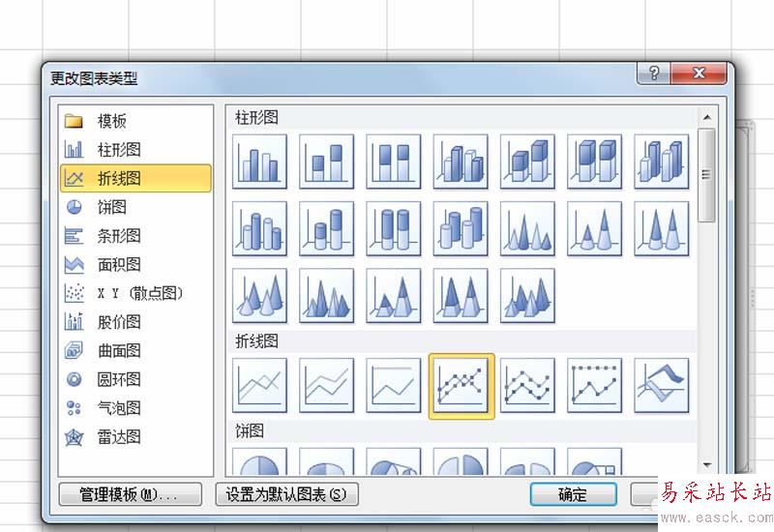Viewport: 774px width, 532px height.
Task: Switch to the 股价图 category
Action: coord(135,322)
